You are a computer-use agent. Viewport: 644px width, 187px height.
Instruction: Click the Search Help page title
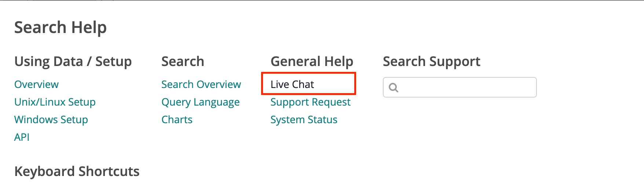[61, 27]
